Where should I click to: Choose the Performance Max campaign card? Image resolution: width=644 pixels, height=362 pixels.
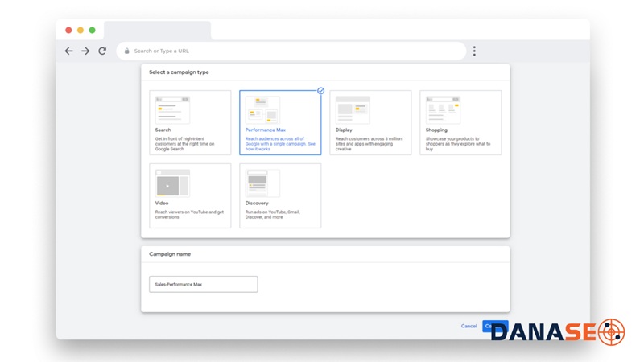tap(280, 122)
